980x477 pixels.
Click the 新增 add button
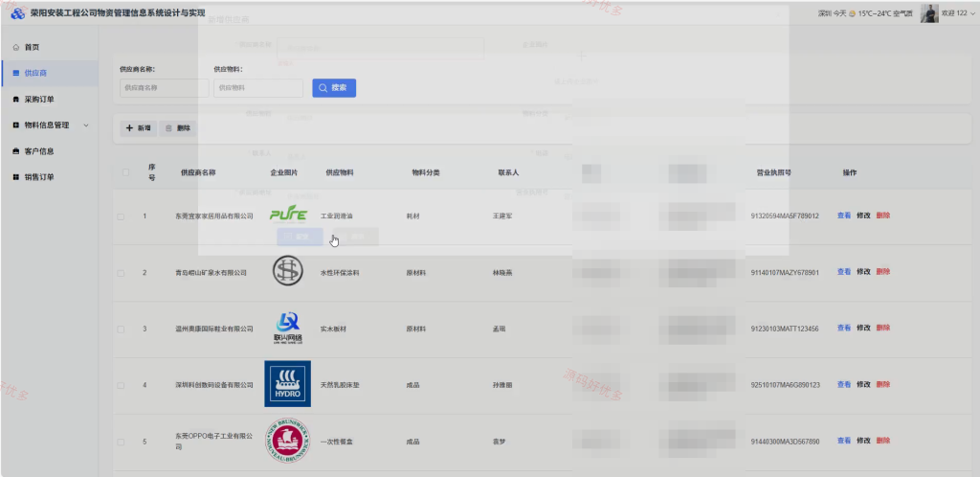tap(138, 128)
